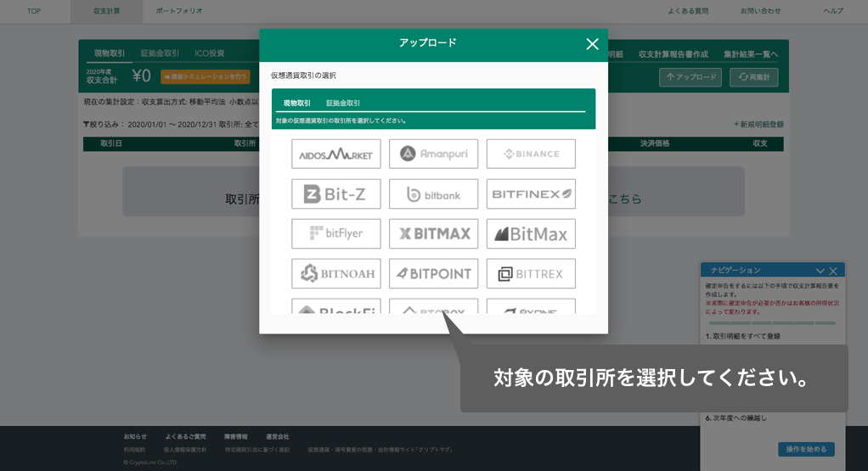Click the 再集計 button

(753, 77)
